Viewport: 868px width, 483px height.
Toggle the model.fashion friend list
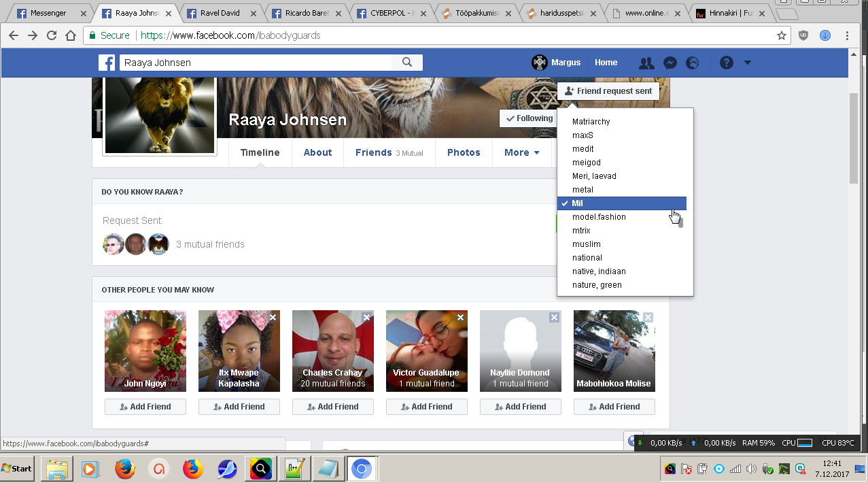click(622, 217)
